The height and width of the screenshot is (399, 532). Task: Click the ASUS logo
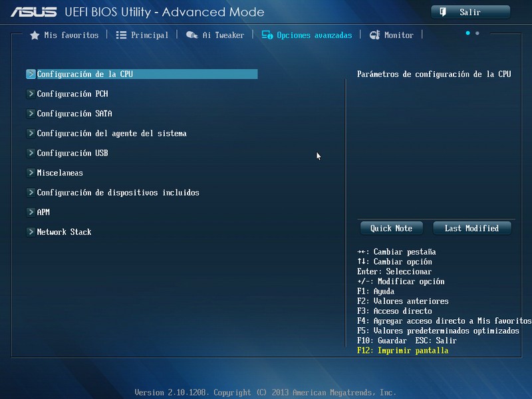tap(34, 12)
